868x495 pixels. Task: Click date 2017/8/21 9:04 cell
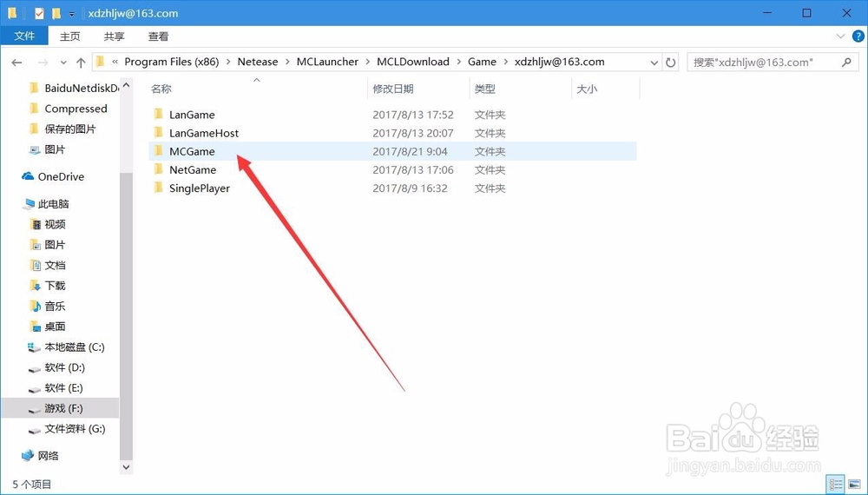[x=410, y=151]
